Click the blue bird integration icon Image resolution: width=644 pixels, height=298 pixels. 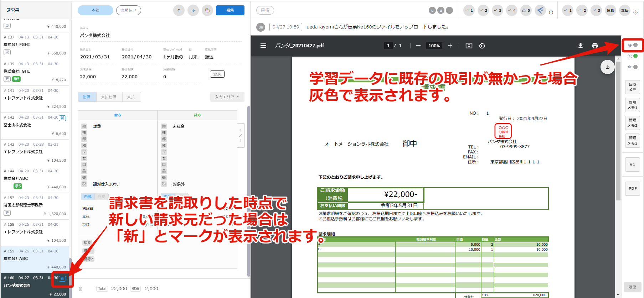click(540, 10)
